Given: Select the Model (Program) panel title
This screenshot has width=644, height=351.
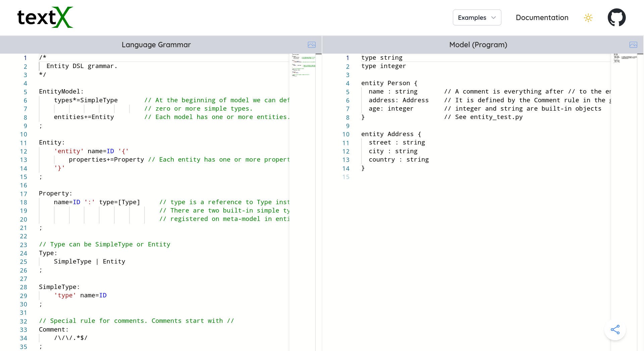Looking at the screenshot, I should tap(478, 45).
